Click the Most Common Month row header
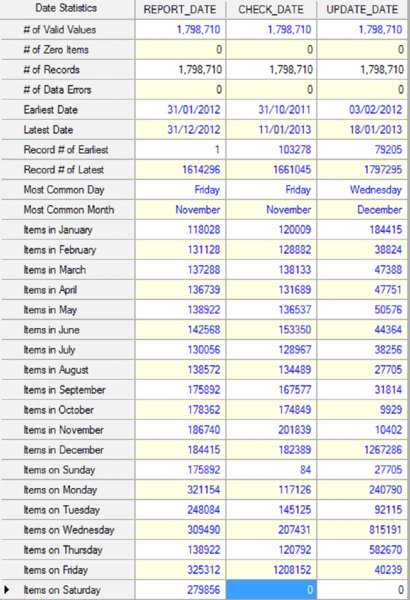This screenshot has width=410, height=600. pyautogui.click(x=69, y=210)
